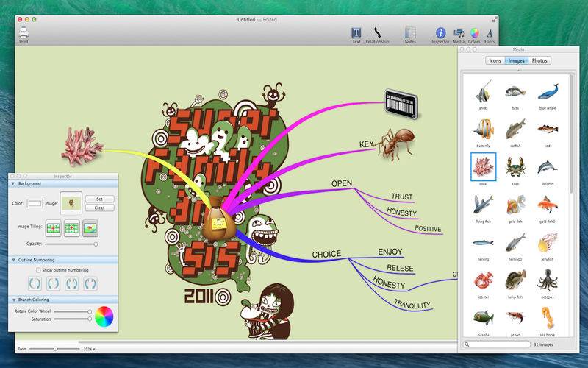Pick the crab image
This screenshot has height=368, width=588.
[515, 167]
